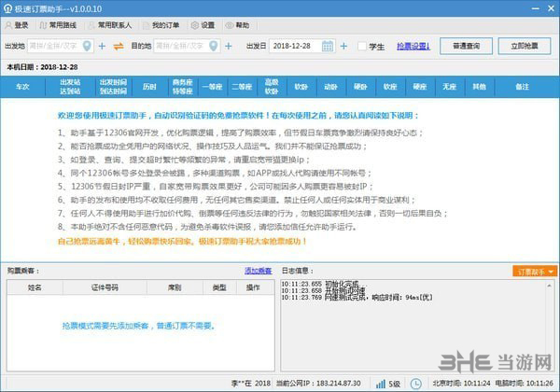
Task: Click the 备注 remarks column header
Action: [522, 87]
